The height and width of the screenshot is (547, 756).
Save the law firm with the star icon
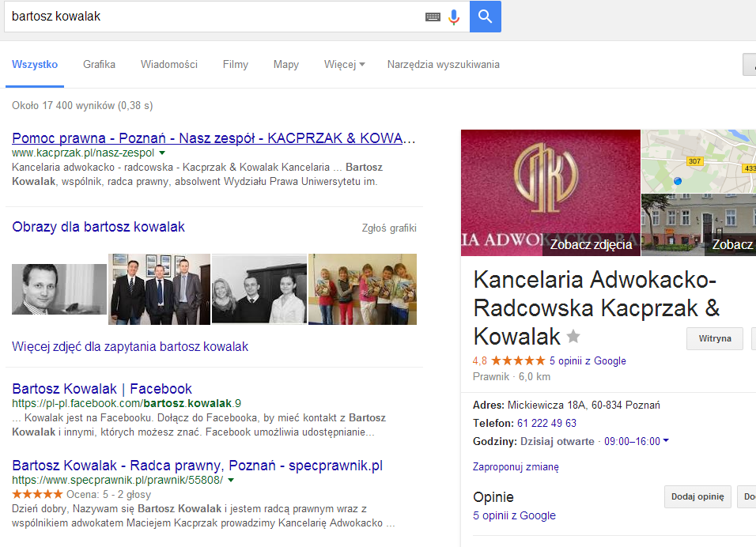tap(573, 336)
